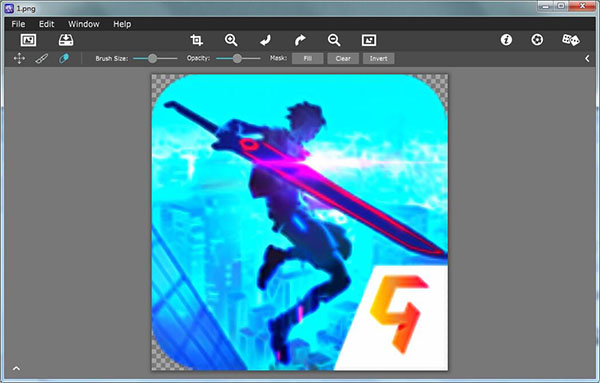Select the crop tool
The width and height of the screenshot is (600, 383).
pyautogui.click(x=197, y=40)
